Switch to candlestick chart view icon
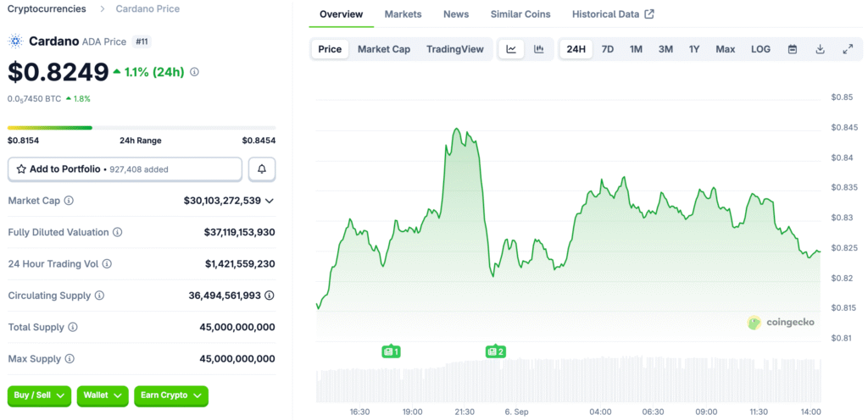 [538, 49]
